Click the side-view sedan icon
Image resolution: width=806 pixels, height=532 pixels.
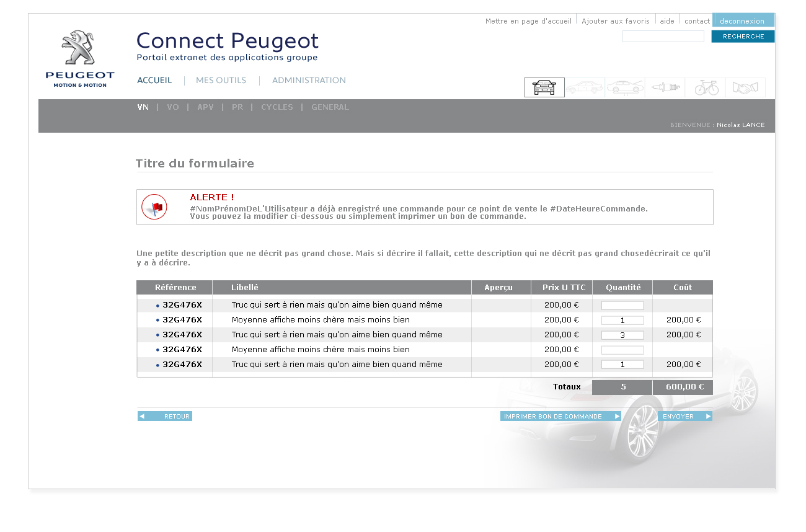point(585,87)
